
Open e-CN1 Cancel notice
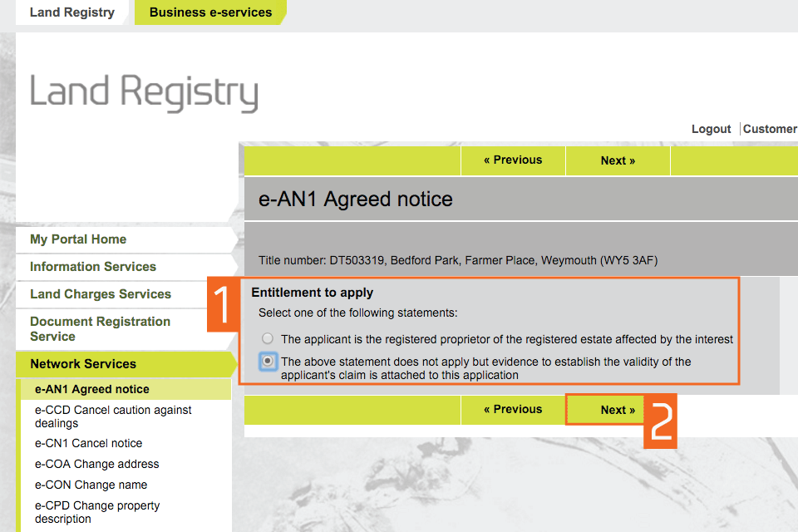88,443
